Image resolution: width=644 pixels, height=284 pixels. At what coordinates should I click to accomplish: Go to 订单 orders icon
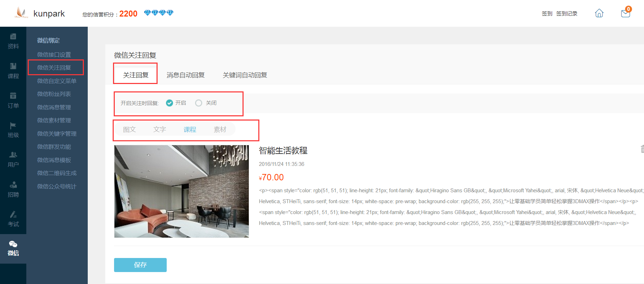pyautogui.click(x=13, y=100)
